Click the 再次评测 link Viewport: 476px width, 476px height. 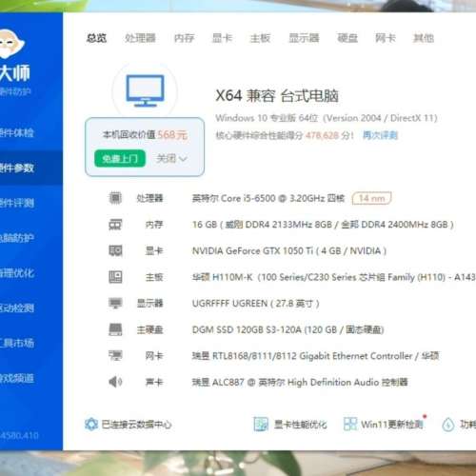pos(380,135)
